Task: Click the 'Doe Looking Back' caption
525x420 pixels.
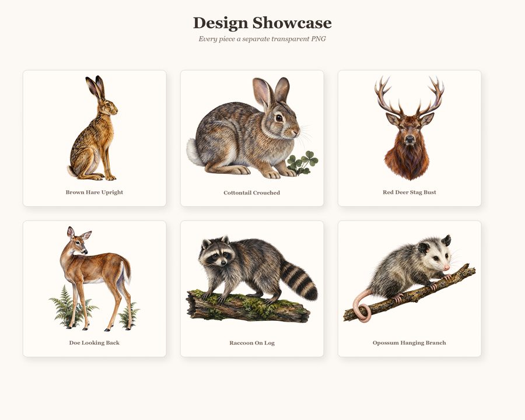Action: (x=94, y=342)
